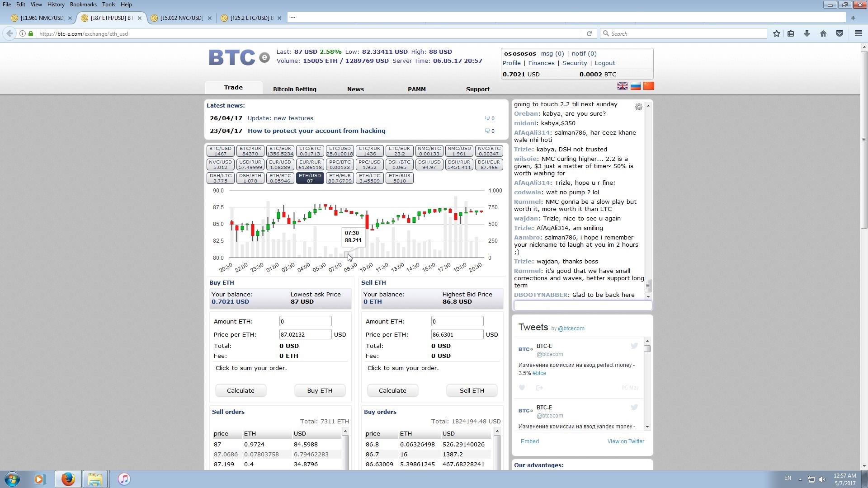This screenshot has height=488, width=868.
Task: Open the Firefox downloads arrow icon
Action: (807, 34)
